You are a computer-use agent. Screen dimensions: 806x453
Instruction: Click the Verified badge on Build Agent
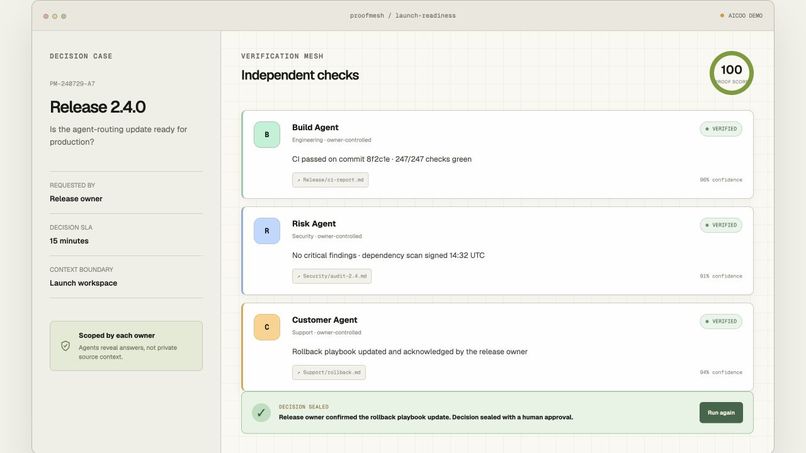[721, 129]
